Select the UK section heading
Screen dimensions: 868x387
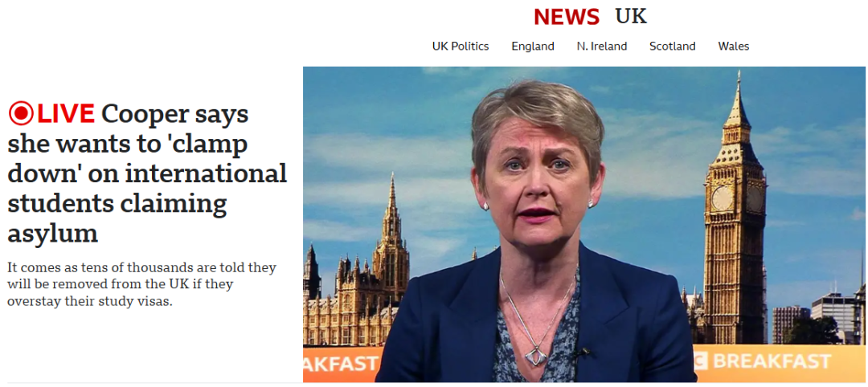click(631, 17)
